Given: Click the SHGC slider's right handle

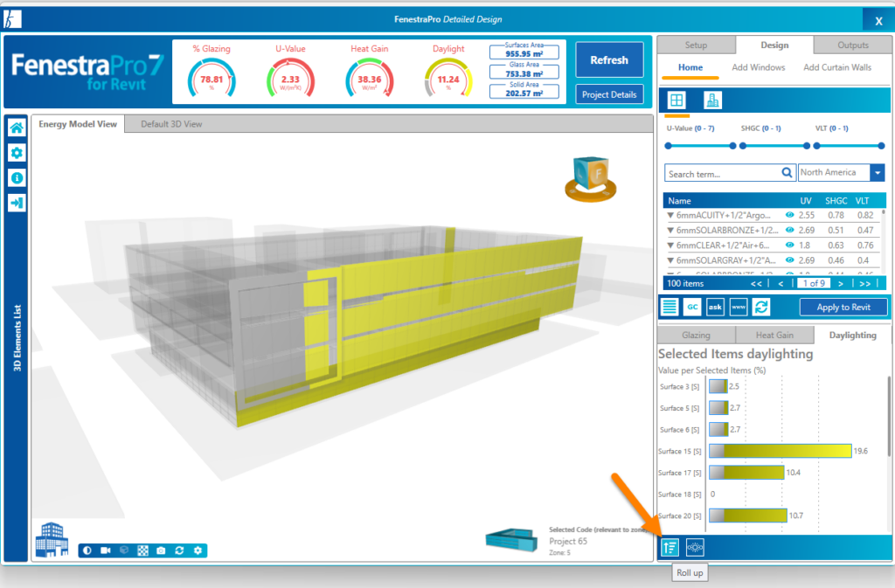Looking at the screenshot, I should click(x=807, y=146).
